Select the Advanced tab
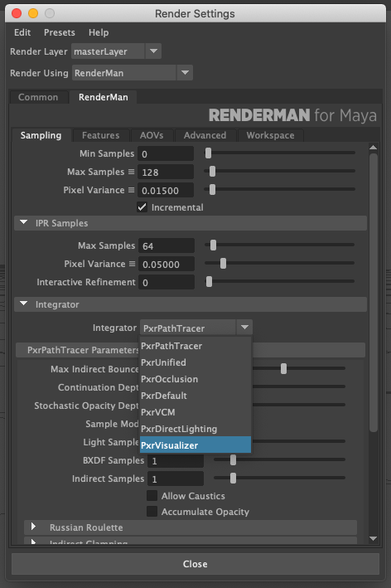The height and width of the screenshot is (588, 391). pos(205,135)
